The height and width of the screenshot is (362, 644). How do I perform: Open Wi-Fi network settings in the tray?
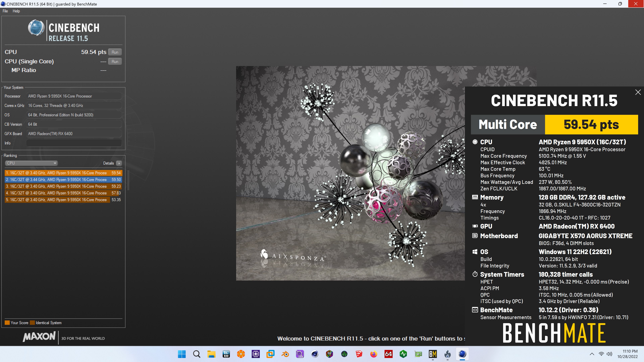601,354
